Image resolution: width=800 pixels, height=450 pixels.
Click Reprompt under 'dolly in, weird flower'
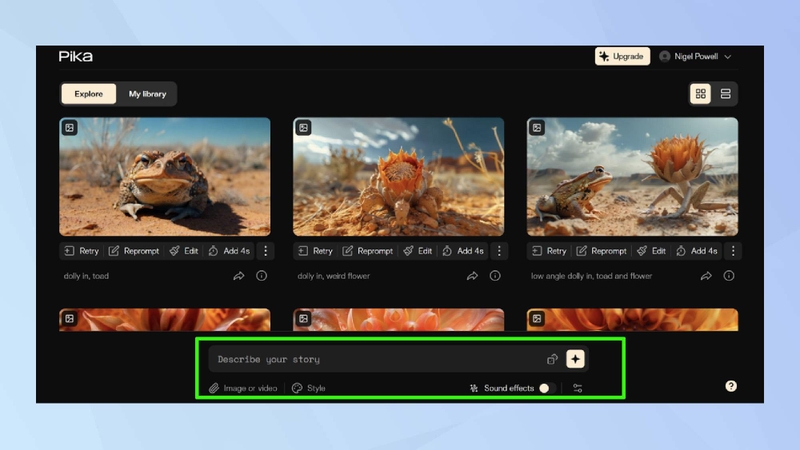[368, 251]
